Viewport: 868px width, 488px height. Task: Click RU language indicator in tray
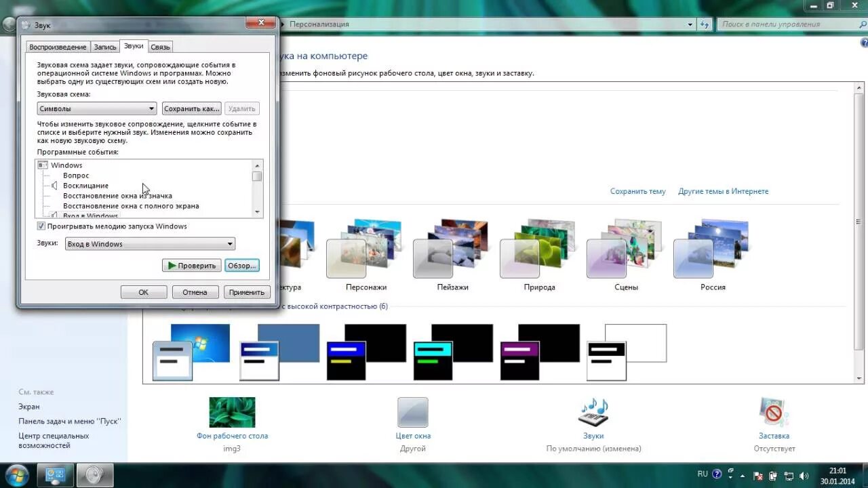coord(703,474)
